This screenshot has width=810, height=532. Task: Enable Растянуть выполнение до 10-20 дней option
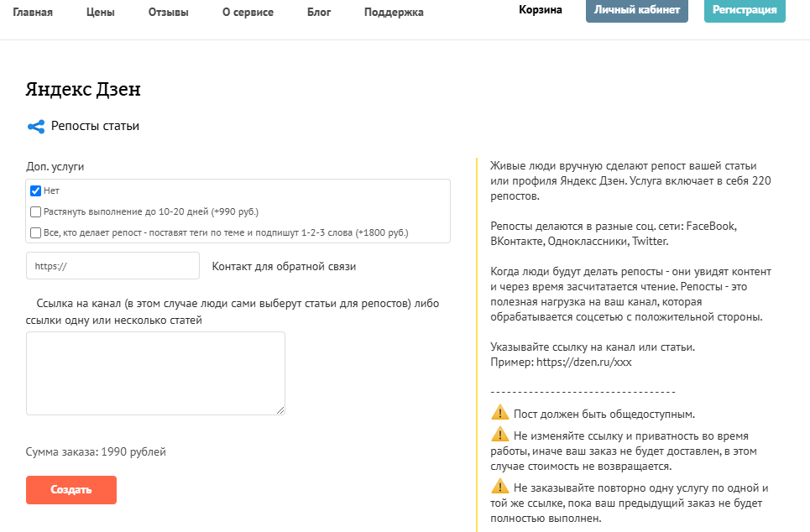point(35,211)
